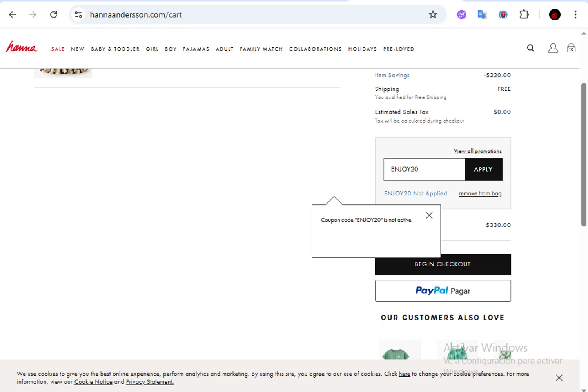Open the Extensions puzzle menu
588x392 pixels.
coord(524,15)
